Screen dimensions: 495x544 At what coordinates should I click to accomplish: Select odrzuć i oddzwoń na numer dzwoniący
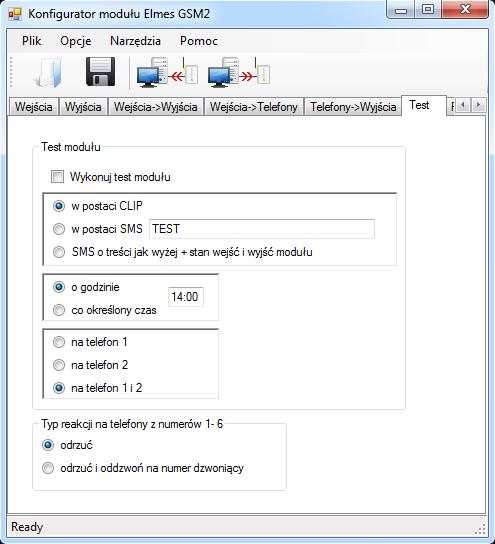pyautogui.click(x=48, y=468)
